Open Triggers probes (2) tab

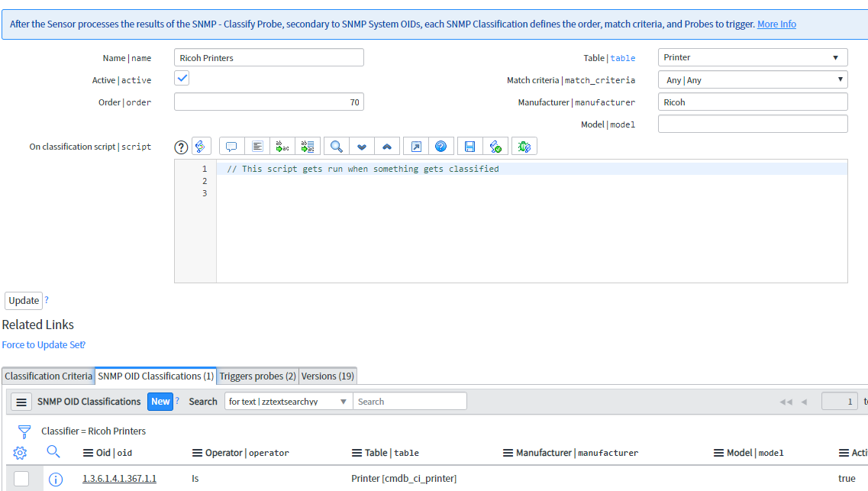[257, 376]
